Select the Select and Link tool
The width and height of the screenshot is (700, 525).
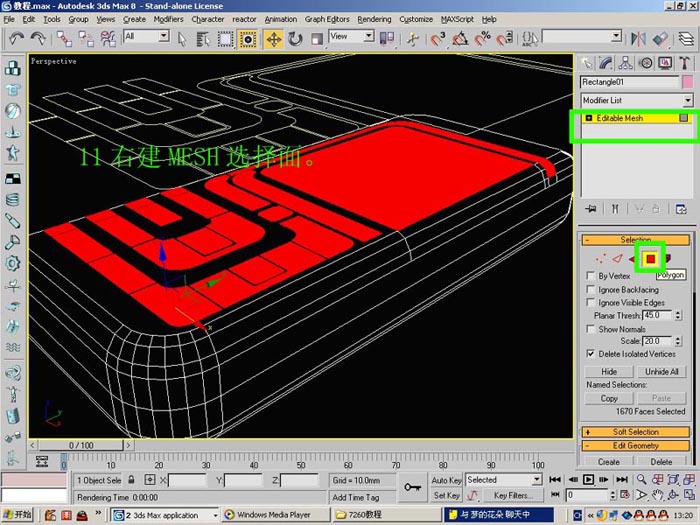(x=64, y=39)
